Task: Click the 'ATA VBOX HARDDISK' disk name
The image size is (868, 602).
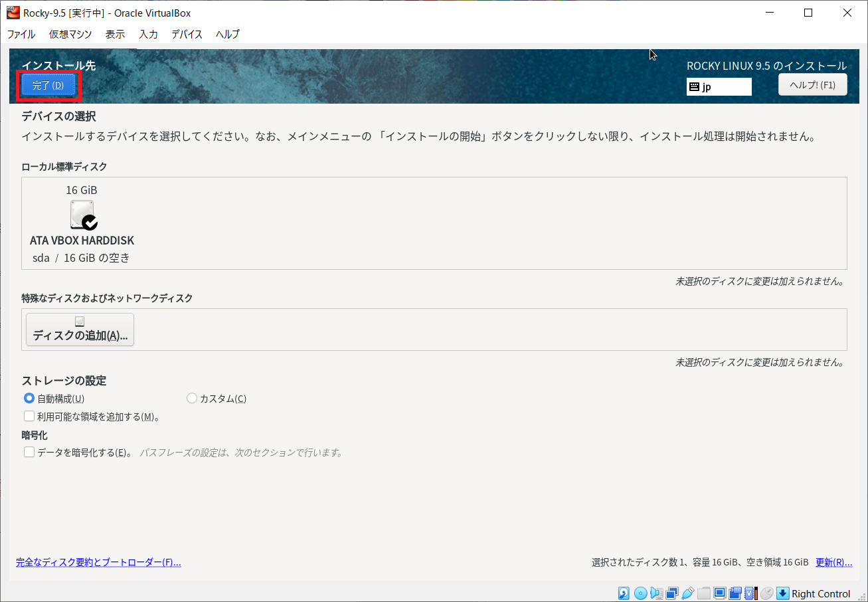Action: coord(82,241)
